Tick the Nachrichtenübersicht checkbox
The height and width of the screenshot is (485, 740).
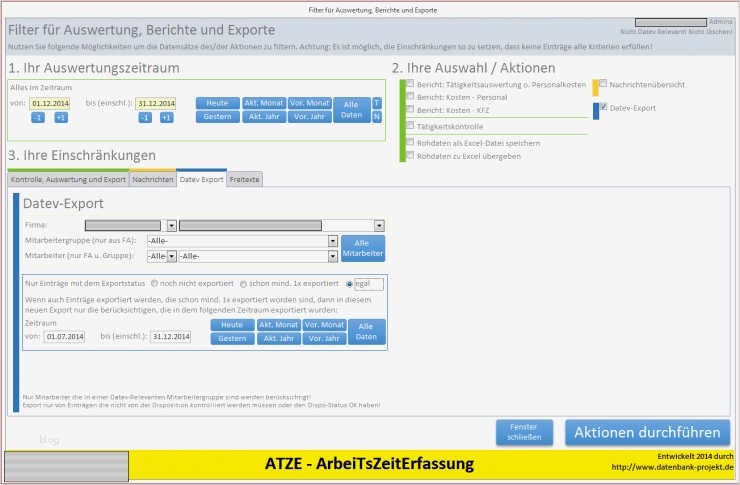pos(603,84)
